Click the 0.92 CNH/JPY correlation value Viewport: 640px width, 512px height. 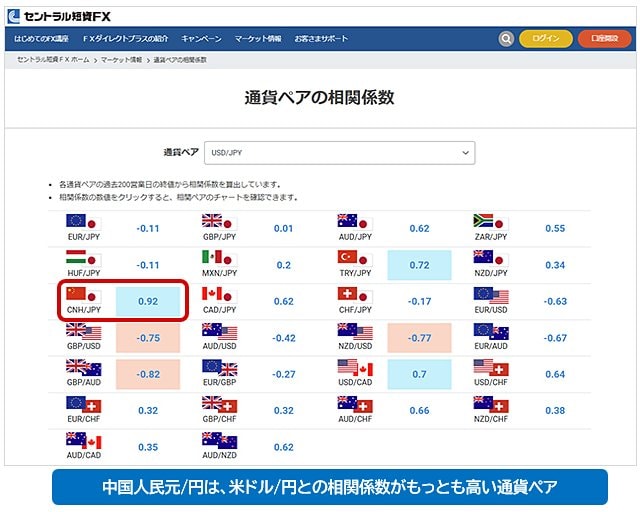tap(147, 301)
